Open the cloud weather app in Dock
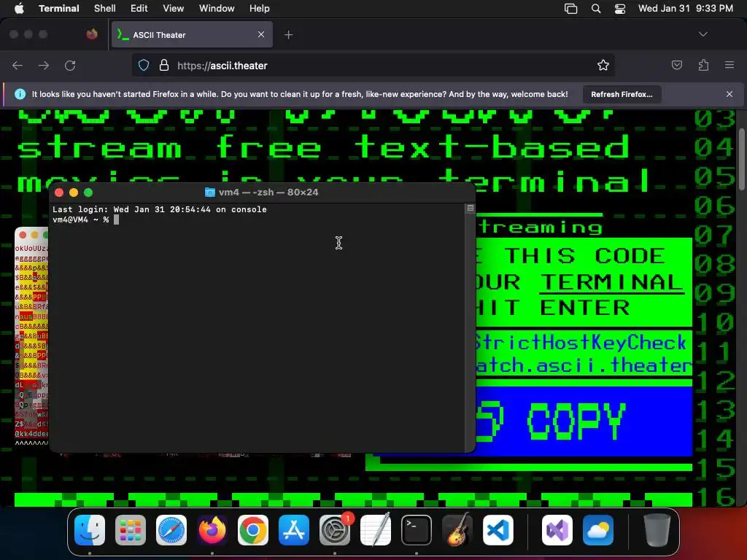This screenshot has width=747, height=560. coord(598,530)
